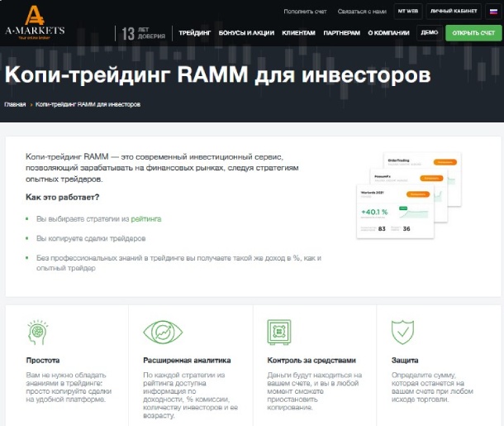Click the breadcrumb text Копи-трейдинг RAMM для инвесторов
504x426 pixels.
[x=88, y=104]
